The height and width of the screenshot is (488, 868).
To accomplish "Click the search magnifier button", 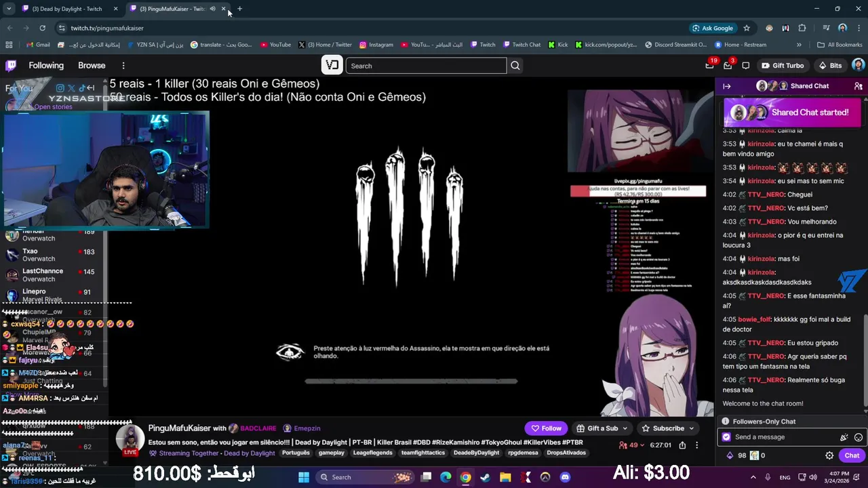I will pos(515,66).
